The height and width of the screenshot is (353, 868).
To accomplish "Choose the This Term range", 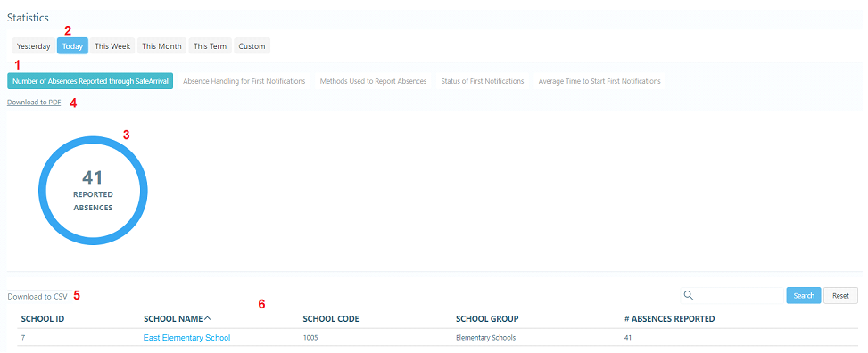I will (x=210, y=46).
